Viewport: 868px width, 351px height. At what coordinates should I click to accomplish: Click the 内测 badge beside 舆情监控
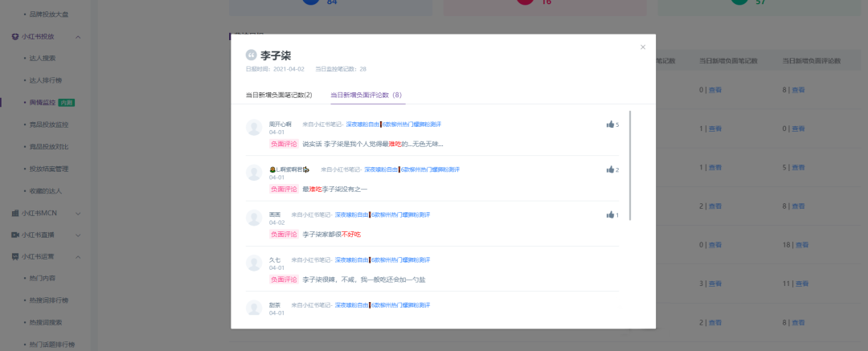[66, 103]
